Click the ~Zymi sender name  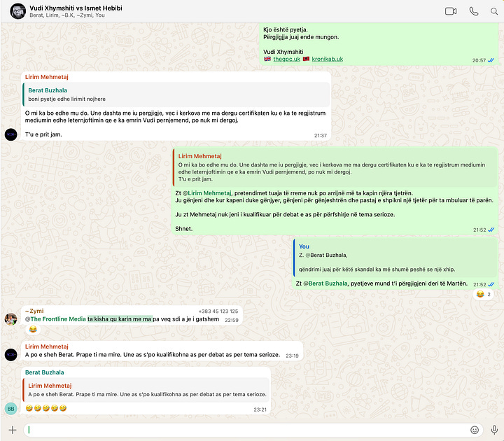coord(34,311)
